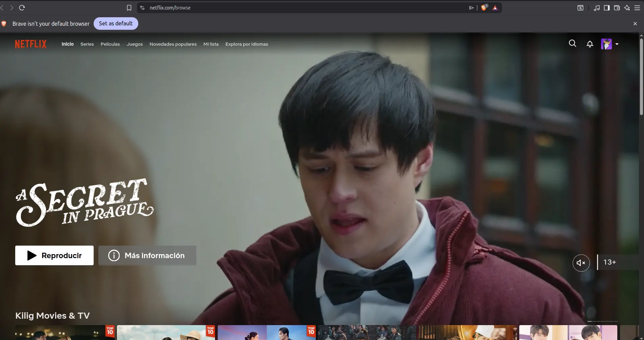This screenshot has height=340, width=644.
Task: Click the page vertical scrollbar thumb
Action: point(641,77)
